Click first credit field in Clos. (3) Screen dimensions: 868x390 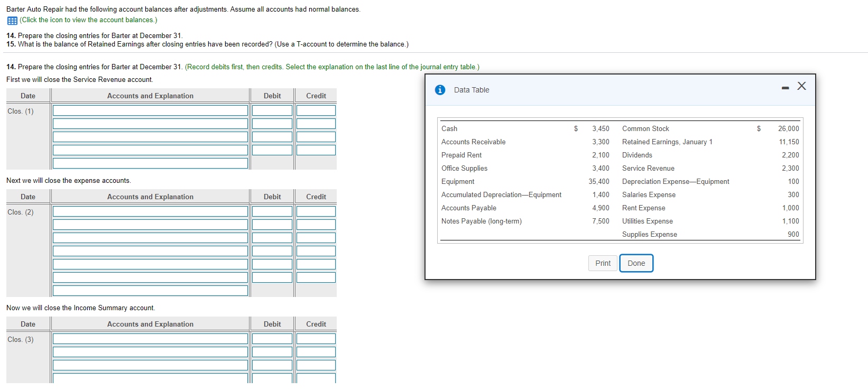[316, 339]
